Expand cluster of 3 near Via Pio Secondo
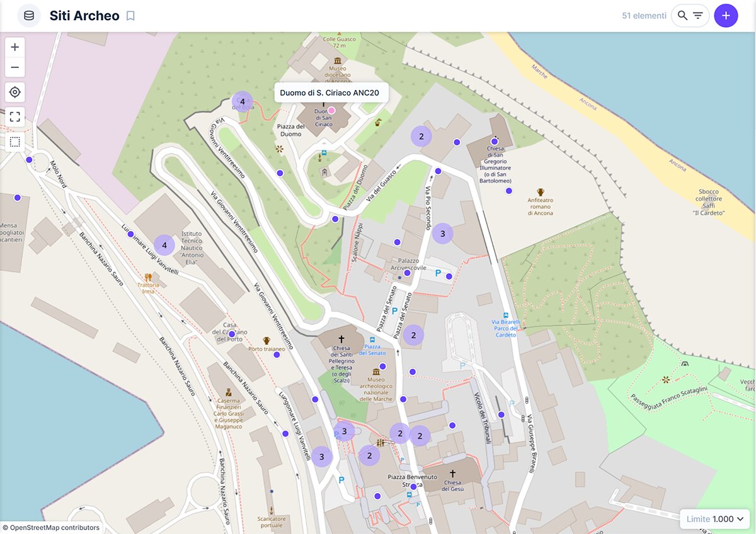Screen dimensions: 756x534 [x=443, y=234]
